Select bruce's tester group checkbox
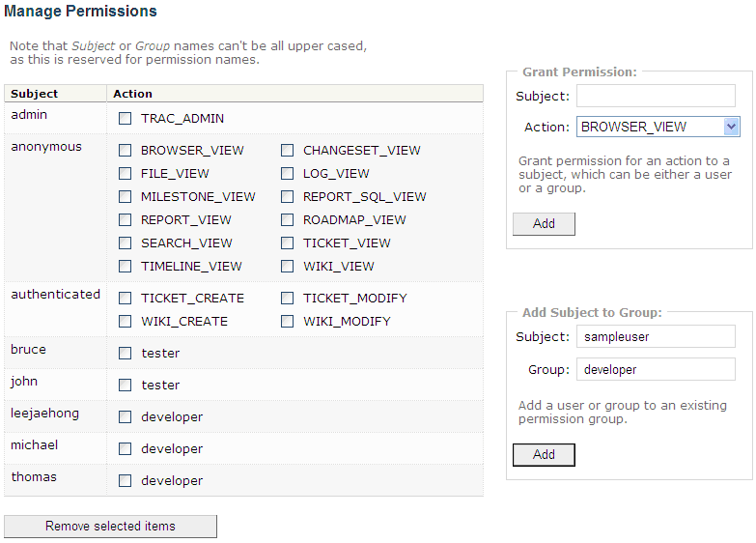 [126, 354]
